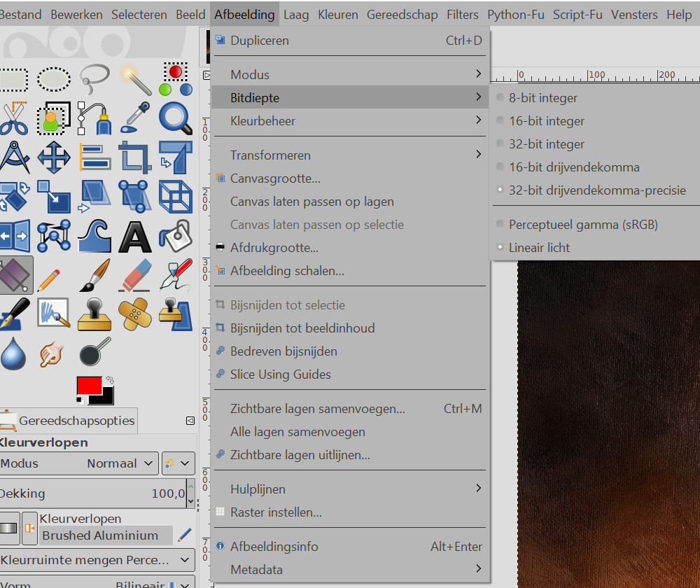Select the Crop tool
Image resolution: width=700 pixels, height=588 pixels.
pyautogui.click(x=135, y=157)
